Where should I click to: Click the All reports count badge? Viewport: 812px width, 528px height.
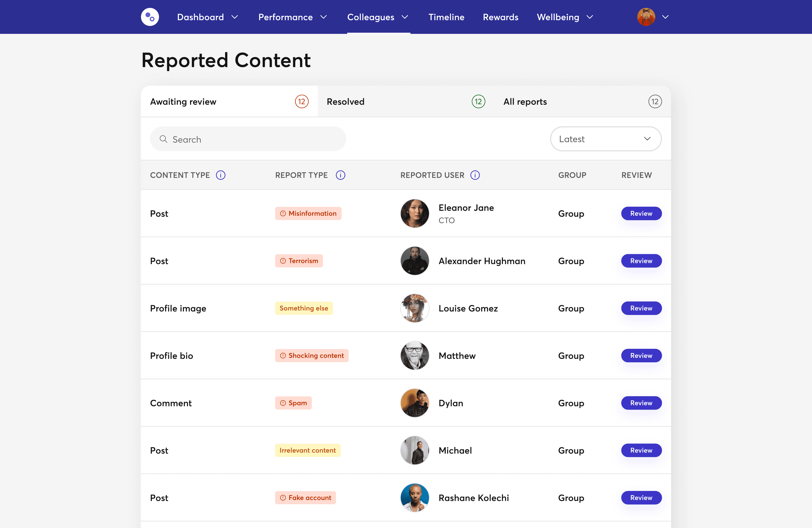click(x=655, y=101)
